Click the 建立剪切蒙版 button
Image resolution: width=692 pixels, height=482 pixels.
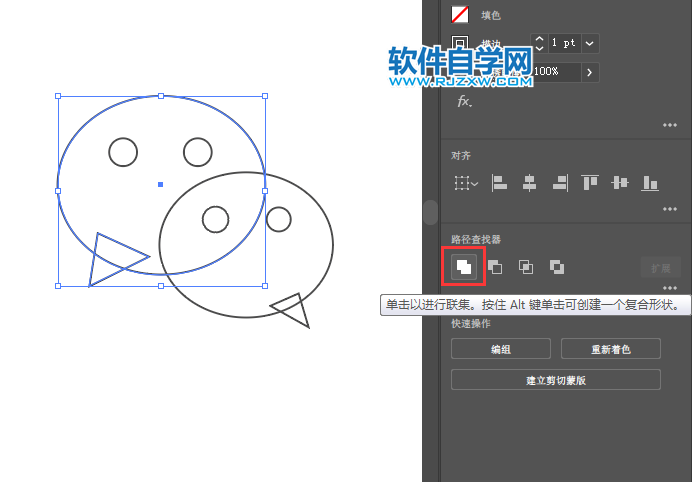tap(556, 380)
